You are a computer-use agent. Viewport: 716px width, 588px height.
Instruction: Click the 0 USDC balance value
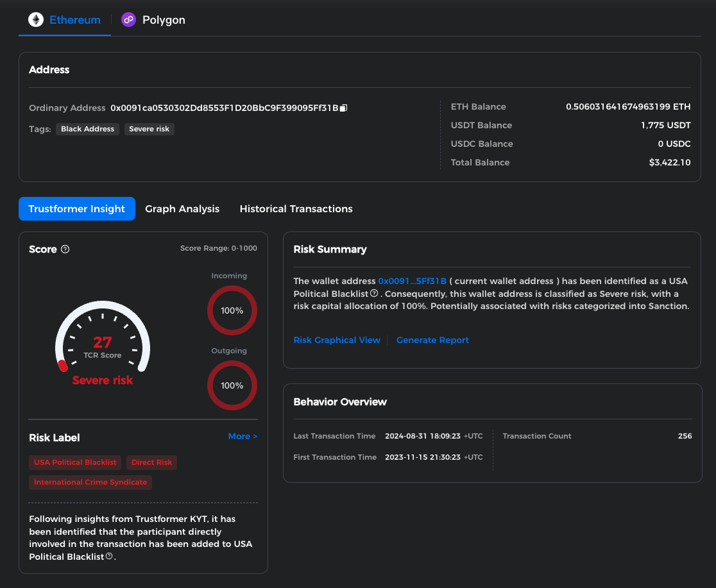click(674, 144)
